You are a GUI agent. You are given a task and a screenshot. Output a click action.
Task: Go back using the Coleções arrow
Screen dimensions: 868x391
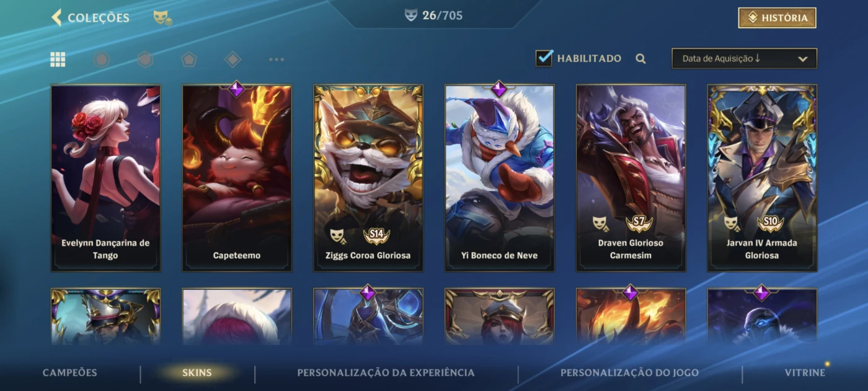tap(56, 17)
